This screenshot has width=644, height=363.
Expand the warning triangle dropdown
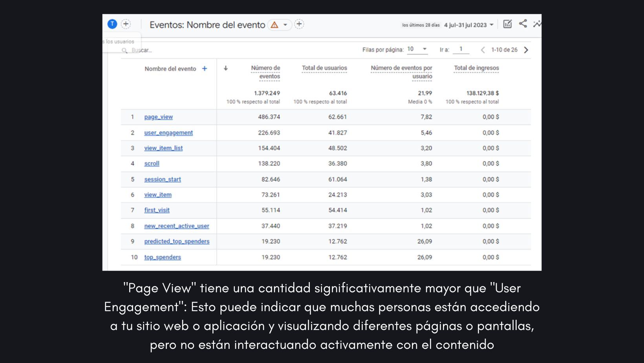[280, 25]
